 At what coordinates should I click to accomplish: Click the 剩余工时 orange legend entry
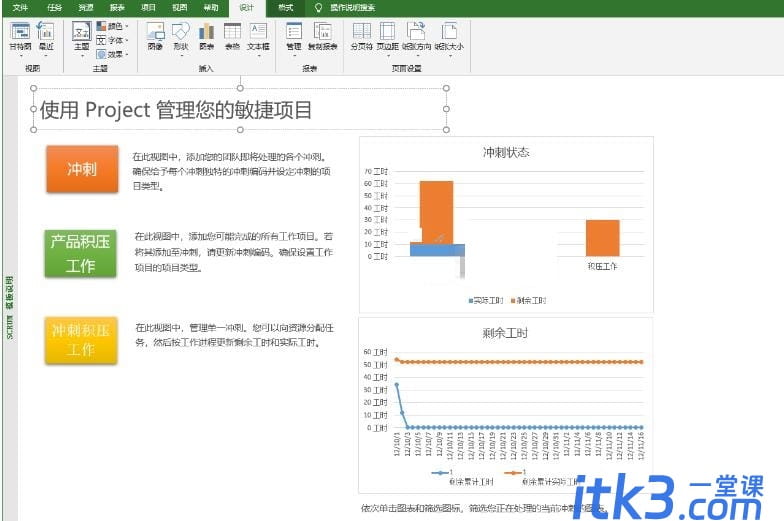528,300
